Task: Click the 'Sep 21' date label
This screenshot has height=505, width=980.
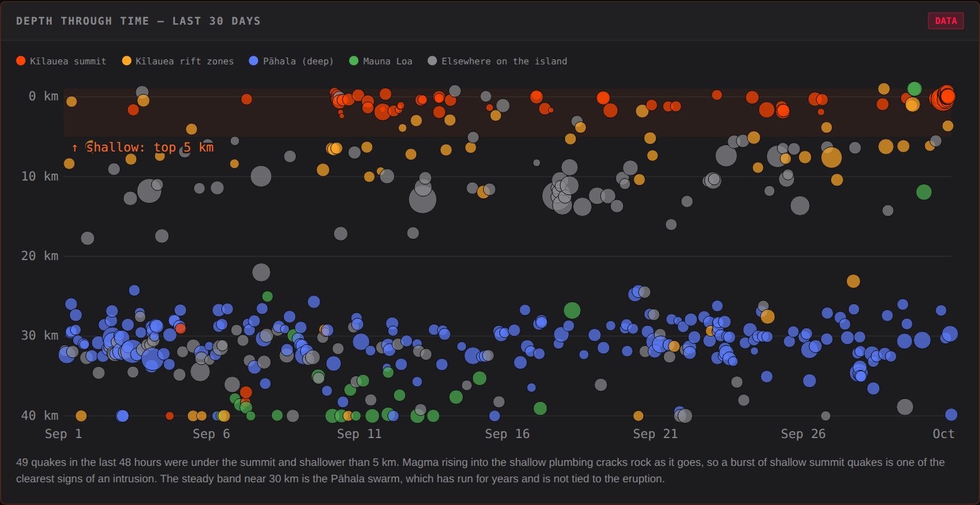Action: 655,434
